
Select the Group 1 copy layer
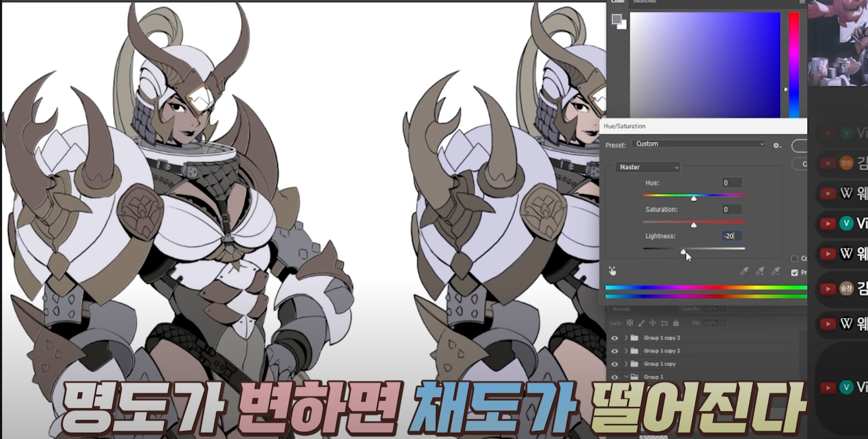(659, 364)
